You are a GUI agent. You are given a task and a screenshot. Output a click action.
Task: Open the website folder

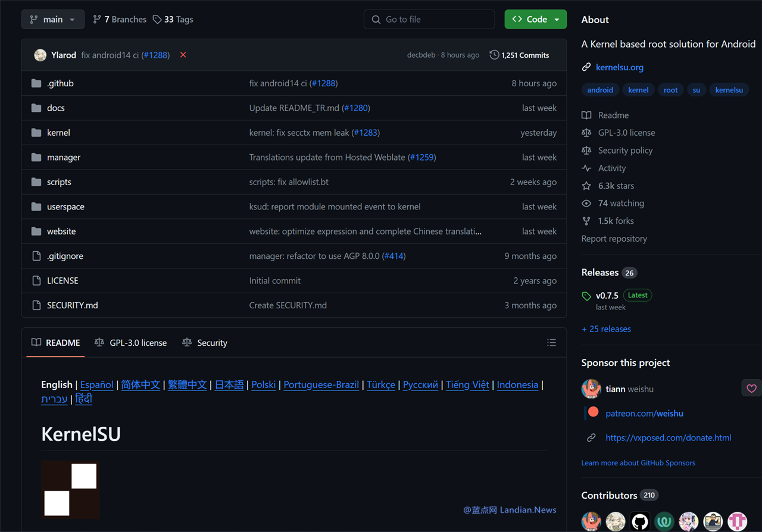[x=61, y=231]
